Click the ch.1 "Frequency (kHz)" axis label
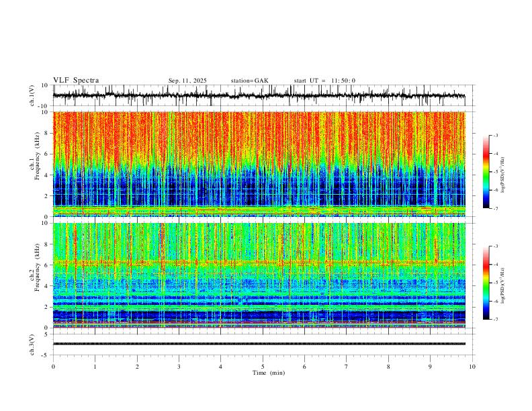The width and height of the screenshot is (532, 411). tap(37, 156)
